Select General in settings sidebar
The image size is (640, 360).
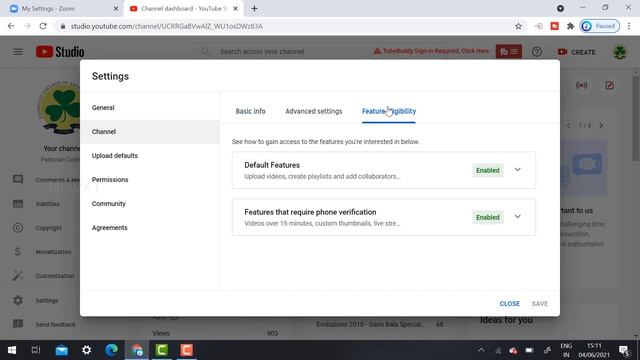click(149, 108)
